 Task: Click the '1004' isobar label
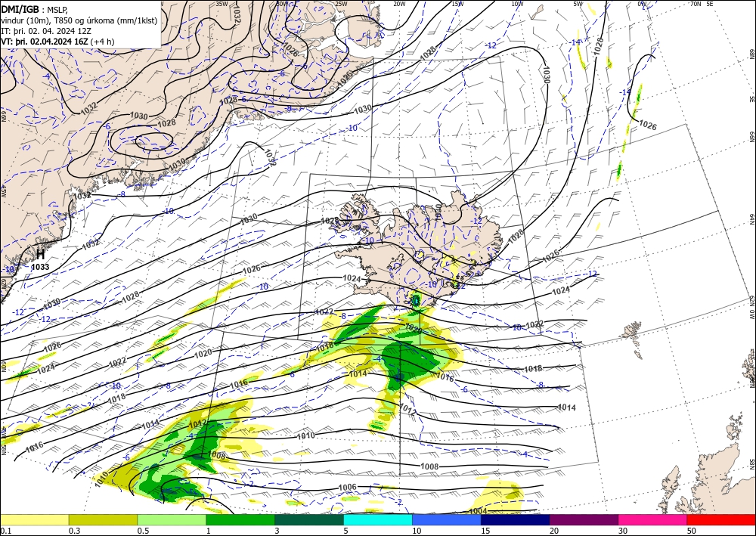pyautogui.click(x=478, y=511)
